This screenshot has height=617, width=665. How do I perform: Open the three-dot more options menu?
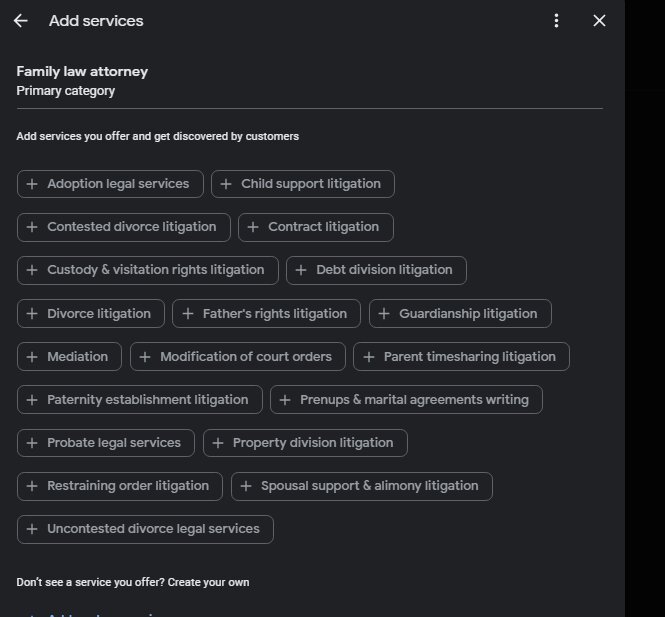[x=556, y=21]
